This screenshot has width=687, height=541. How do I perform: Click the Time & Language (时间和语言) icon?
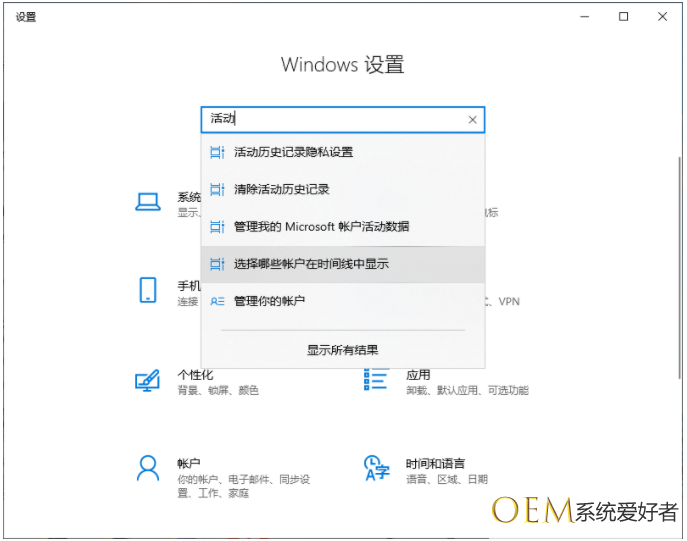click(376, 468)
